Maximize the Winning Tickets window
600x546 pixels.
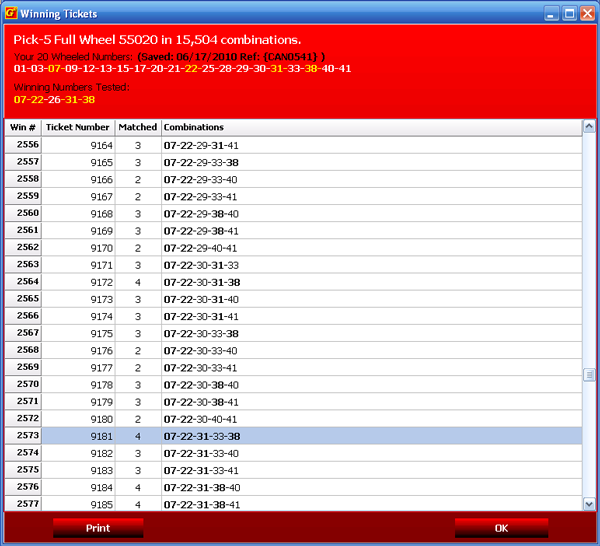tap(569, 14)
